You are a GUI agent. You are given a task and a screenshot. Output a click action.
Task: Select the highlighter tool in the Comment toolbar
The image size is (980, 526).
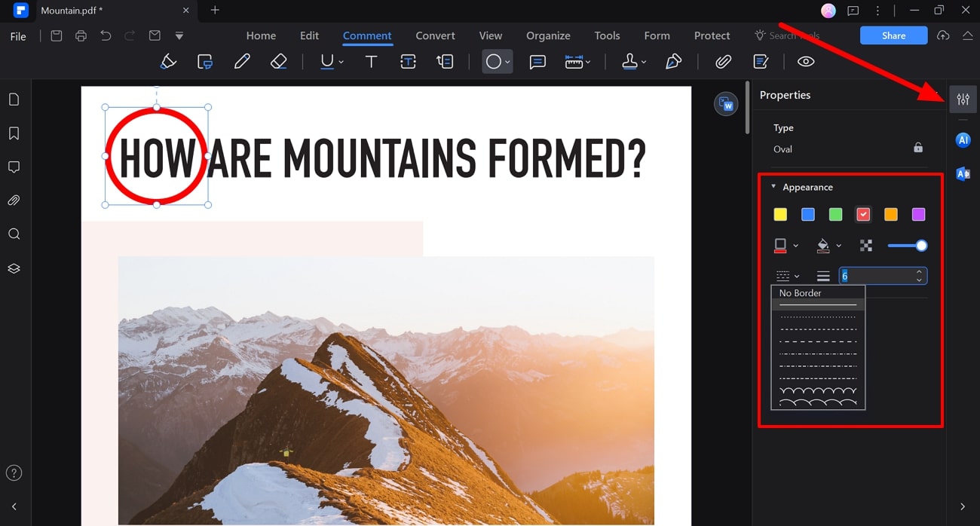click(x=168, y=62)
